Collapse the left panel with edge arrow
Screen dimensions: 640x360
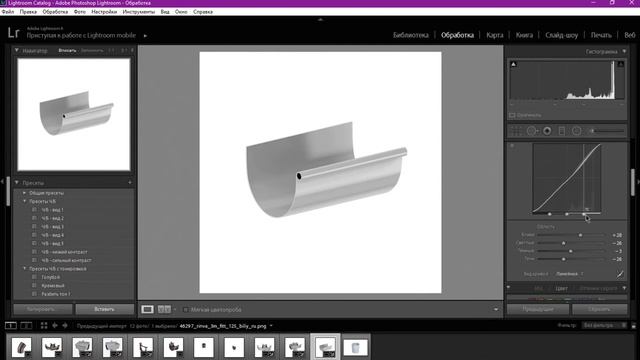pyautogui.click(x=2, y=181)
